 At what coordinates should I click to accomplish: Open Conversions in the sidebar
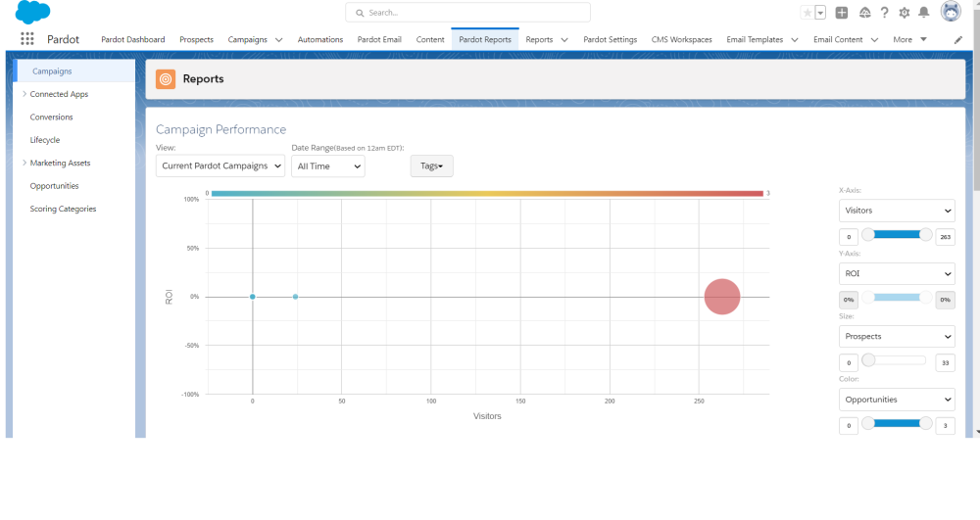pyautogui.click(x=51, y=118)
